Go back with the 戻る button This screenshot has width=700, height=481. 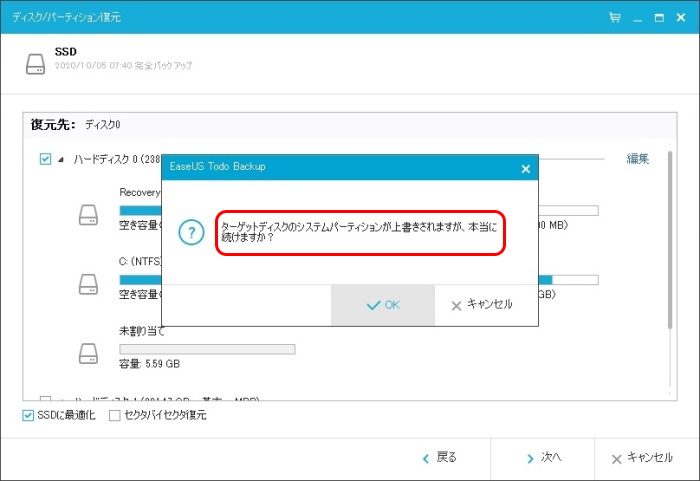coord(440,458)
